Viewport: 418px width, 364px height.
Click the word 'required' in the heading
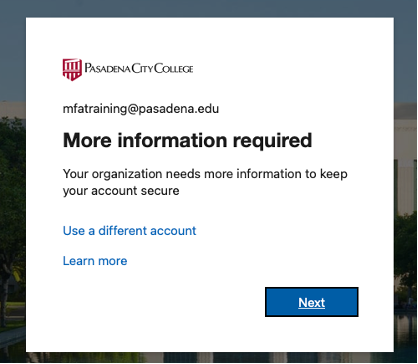272,141
